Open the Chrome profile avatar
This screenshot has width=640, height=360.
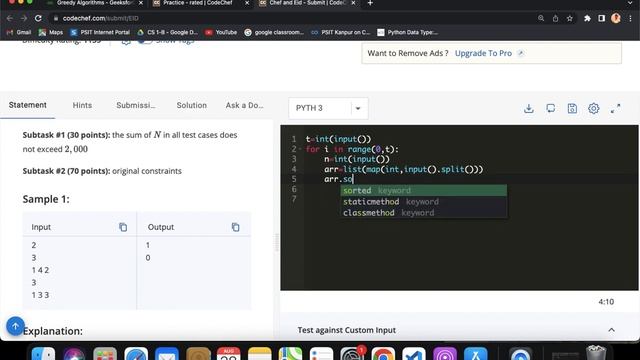616,18
